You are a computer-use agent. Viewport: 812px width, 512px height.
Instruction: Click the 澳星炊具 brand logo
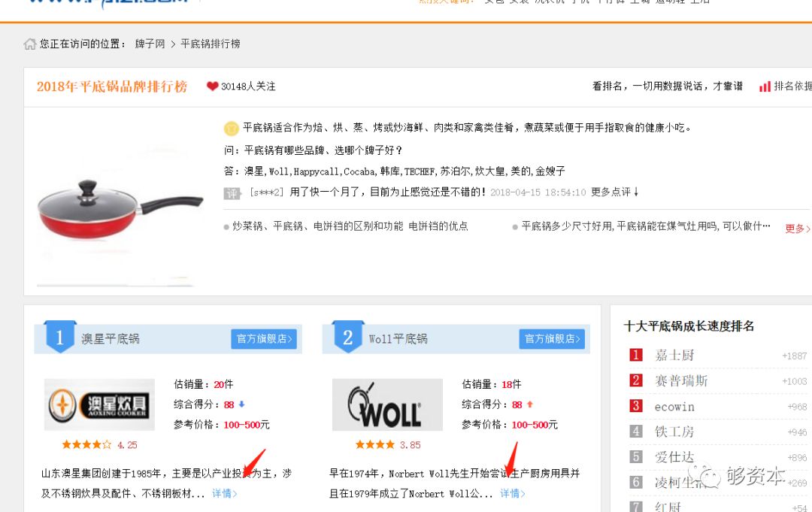click(x=99, y=404)
